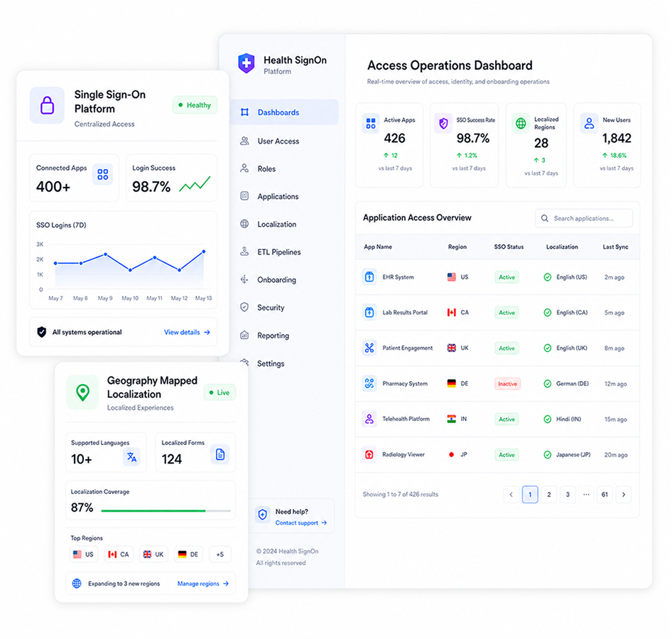Click the Health SignOn shield logo
The image size is (672, 639).
tap(246, 63)
